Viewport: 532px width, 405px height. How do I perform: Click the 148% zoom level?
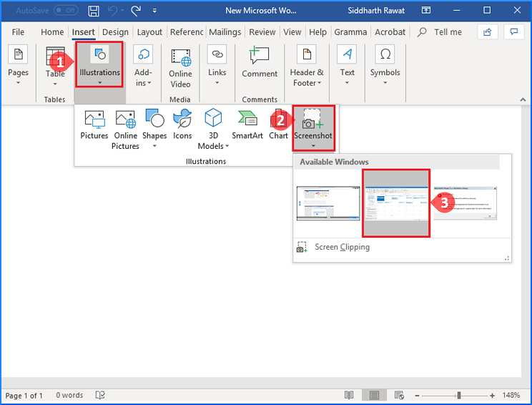[x=511, y=395]
